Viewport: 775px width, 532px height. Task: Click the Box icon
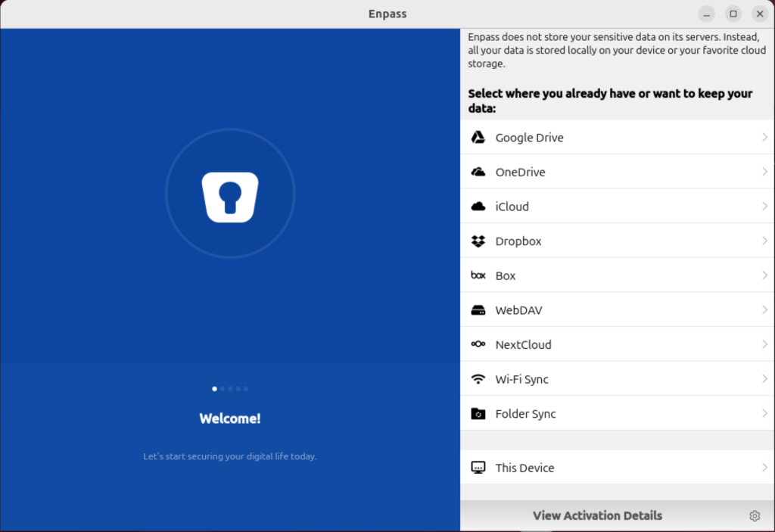coord(478,275)
